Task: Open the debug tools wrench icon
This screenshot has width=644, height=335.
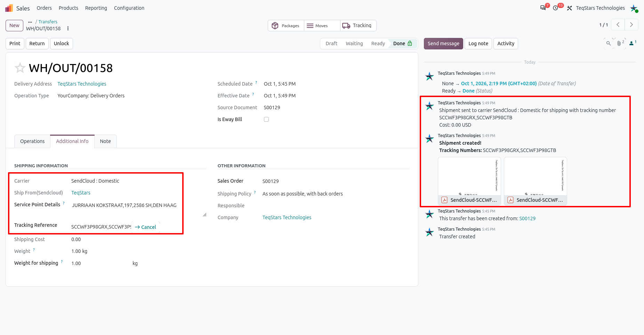Action: point(569,8)
